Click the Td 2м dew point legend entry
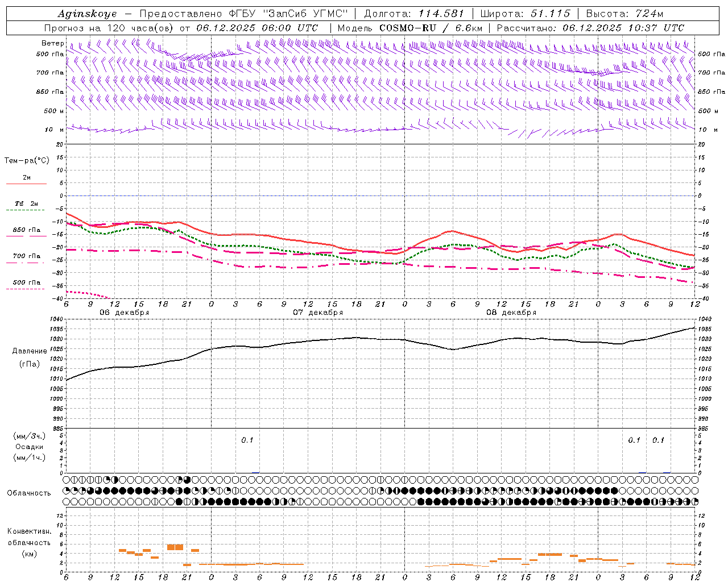Image resolution: width=728 pixels, height=582 pixels. tap(27, 203)
